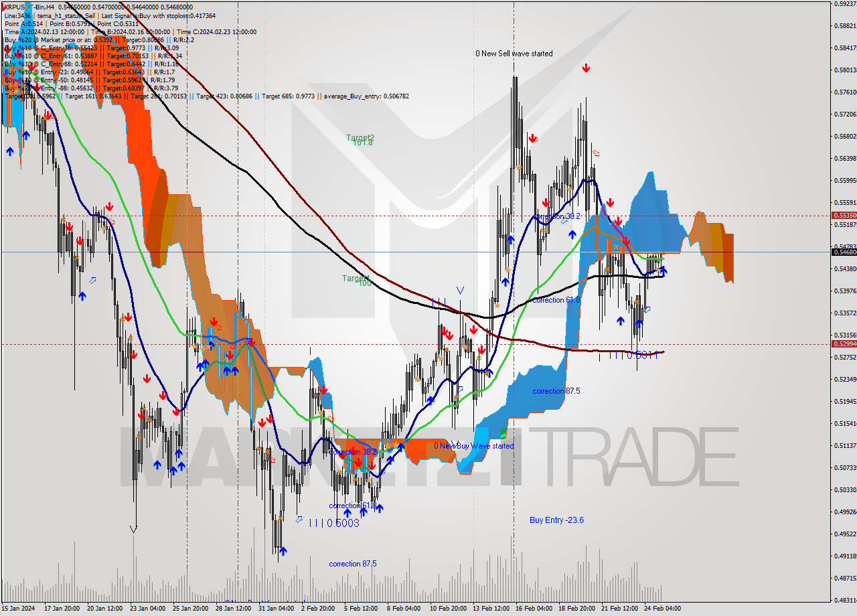The height and width of the screenshot is (616, 857).
Task: Click 'Buy %20 @ Market price' line
Action: click(99, 40)
